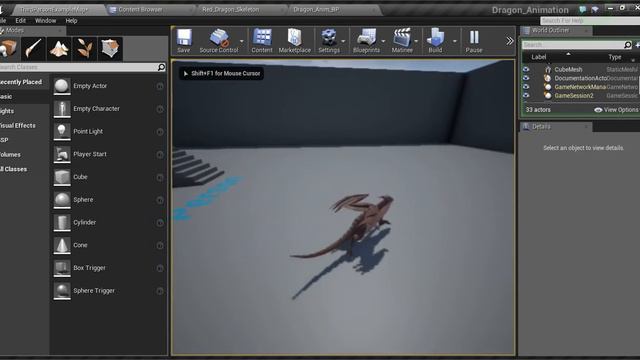Select Empty Actor in place list

109,86
